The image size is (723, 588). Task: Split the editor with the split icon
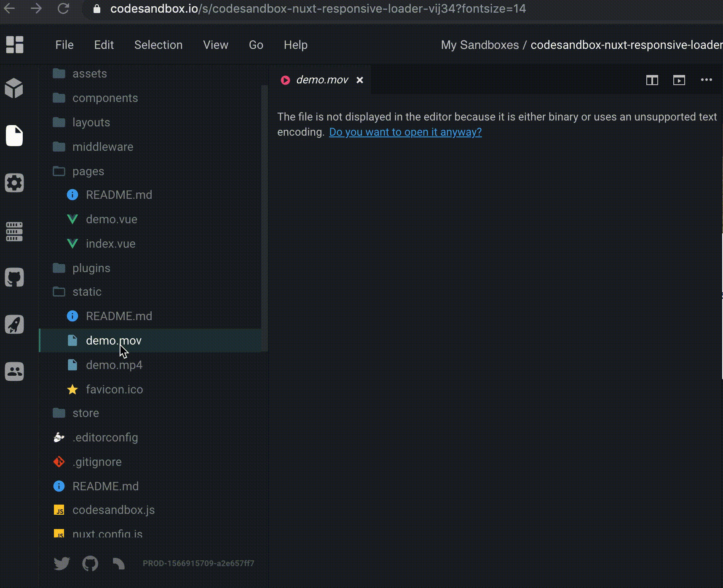click(652, 80)
